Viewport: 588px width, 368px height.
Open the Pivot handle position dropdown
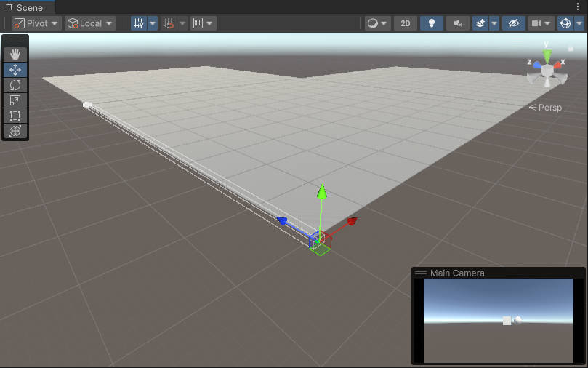36,23
